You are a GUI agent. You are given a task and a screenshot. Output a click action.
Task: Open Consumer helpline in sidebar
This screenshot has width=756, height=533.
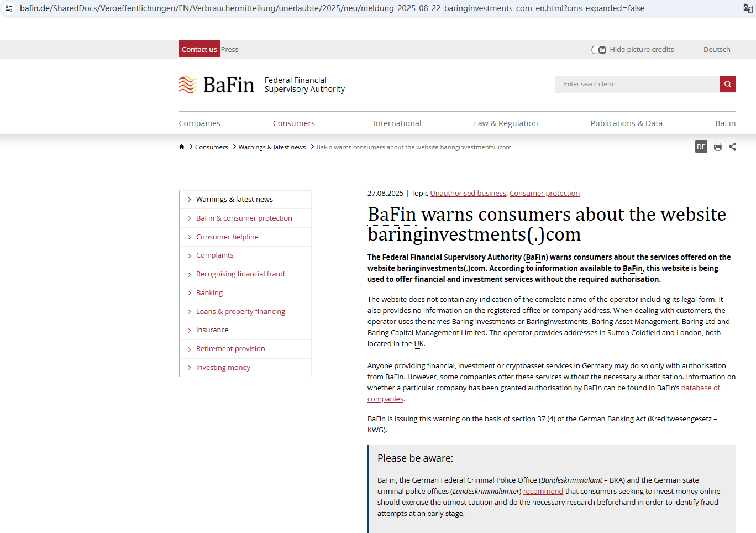coord(245,237)
